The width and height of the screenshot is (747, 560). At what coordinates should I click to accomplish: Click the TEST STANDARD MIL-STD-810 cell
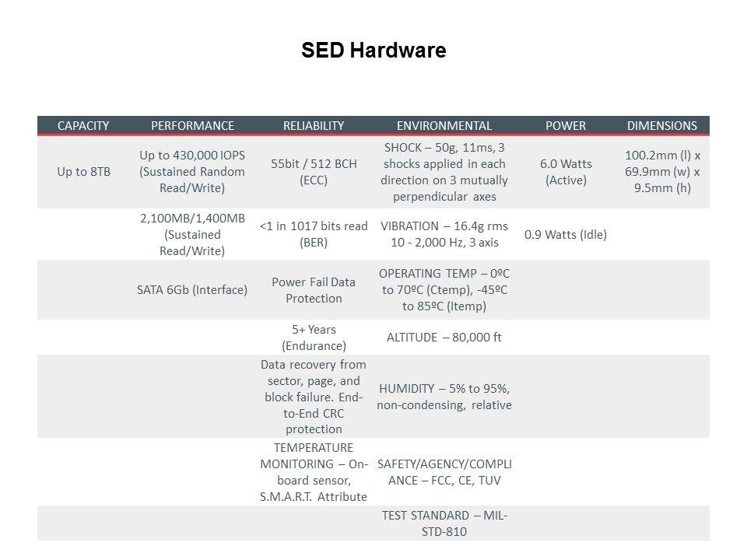coord(444,523)
